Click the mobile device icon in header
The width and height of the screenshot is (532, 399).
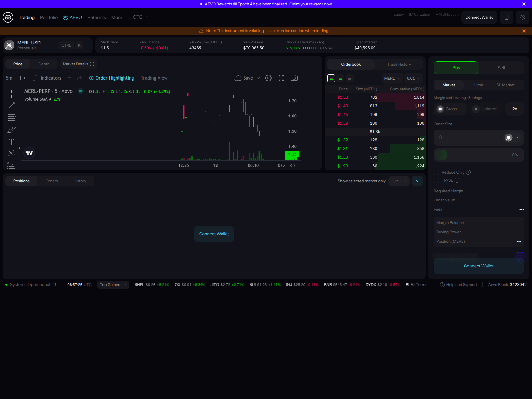point(507,17)
